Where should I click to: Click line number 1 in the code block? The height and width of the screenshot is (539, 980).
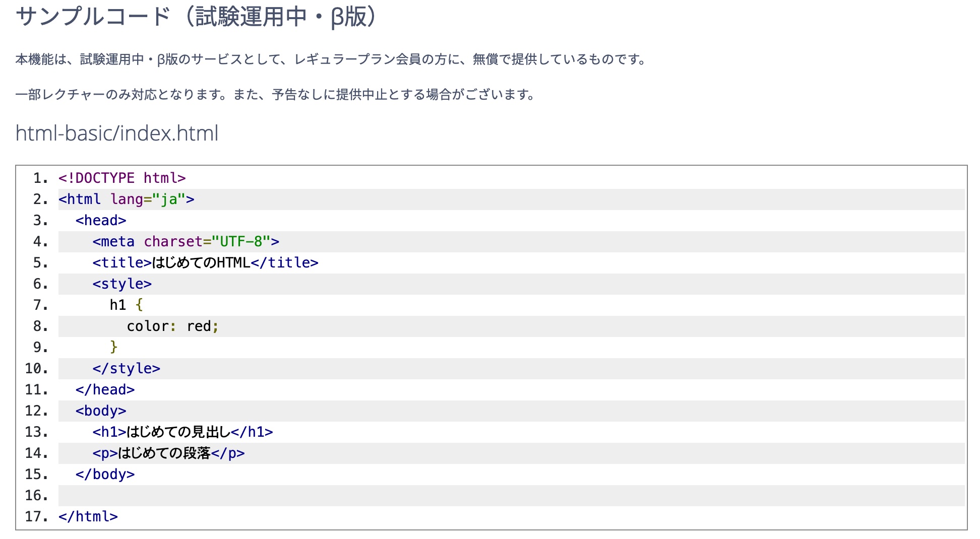click(x=41, y=178)
